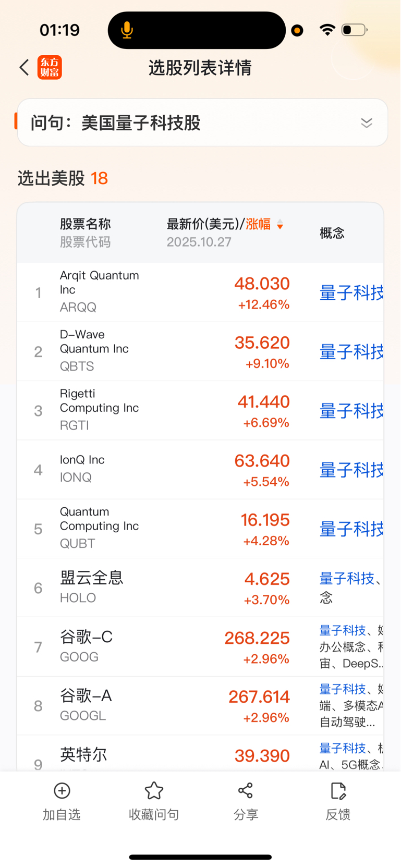The height and width of the screenshot is (868, 401).
Task: Open the 东方财富 logo icon
Action: coord(50,67)
